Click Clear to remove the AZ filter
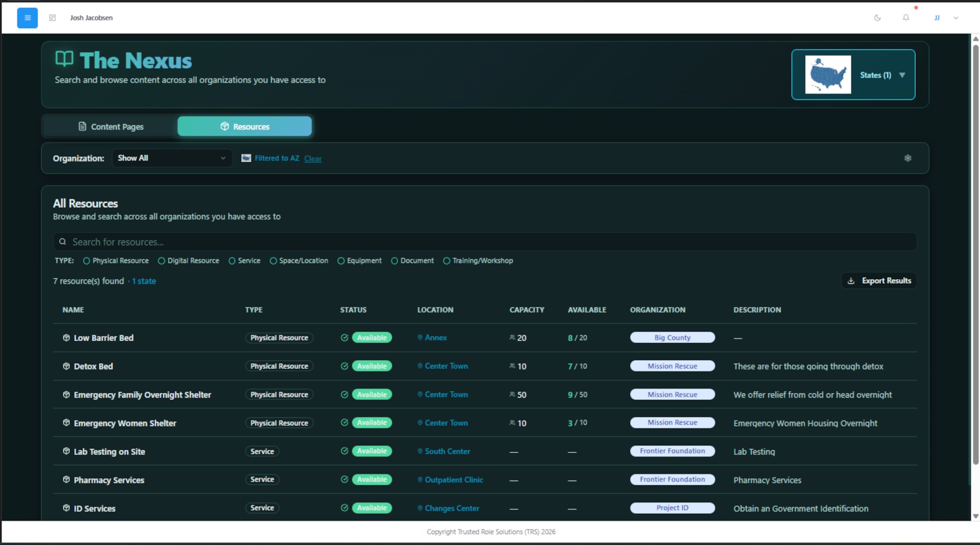The width and height of the screenshot is (980, 545). click(x=313, y=158)
